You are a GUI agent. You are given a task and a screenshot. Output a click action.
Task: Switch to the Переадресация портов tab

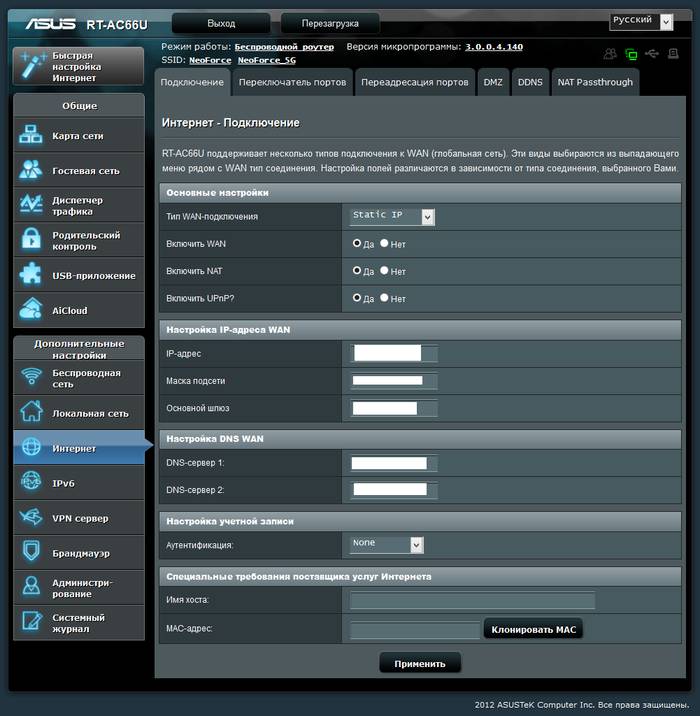414,82
